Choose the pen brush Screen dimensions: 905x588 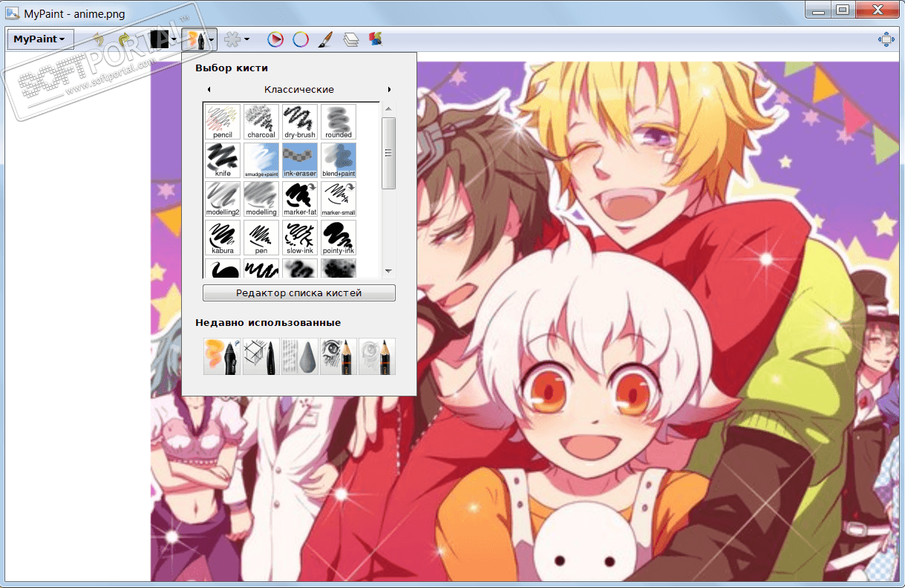coord(261,238)
